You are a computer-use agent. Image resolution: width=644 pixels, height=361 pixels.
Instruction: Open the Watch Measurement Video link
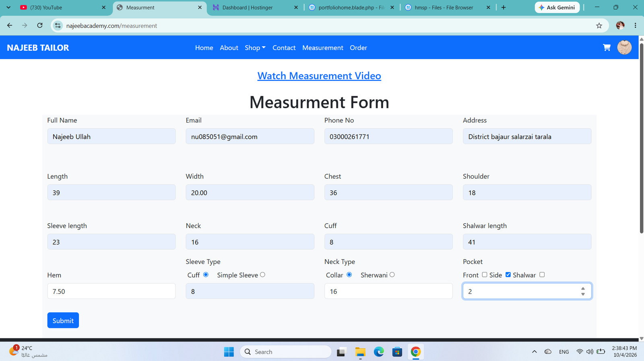(319, 76)
